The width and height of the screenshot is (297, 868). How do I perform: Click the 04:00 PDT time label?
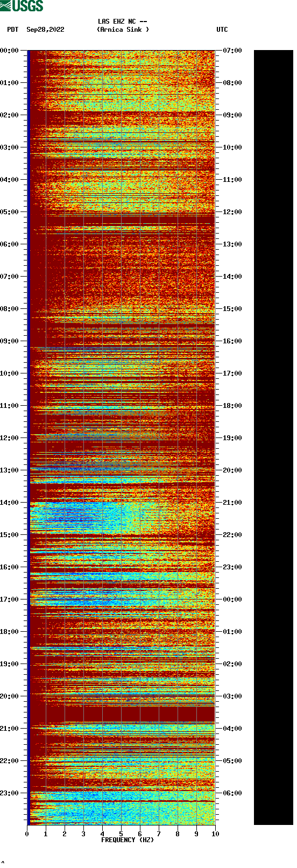pyautogui.click(x=9, y=180)
